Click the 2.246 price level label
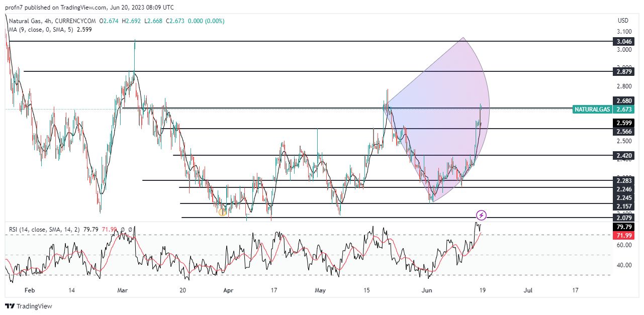This screenshot has height=315, width=644. 624,189
